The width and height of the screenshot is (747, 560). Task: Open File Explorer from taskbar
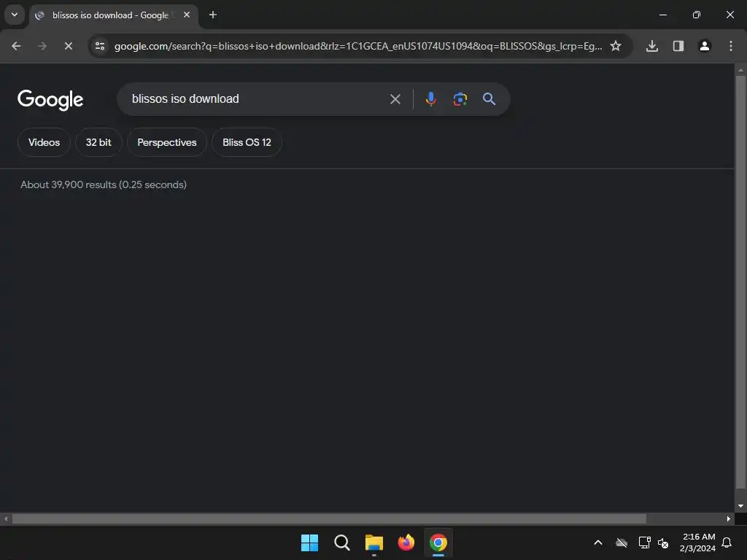click(x=374, y=542)
